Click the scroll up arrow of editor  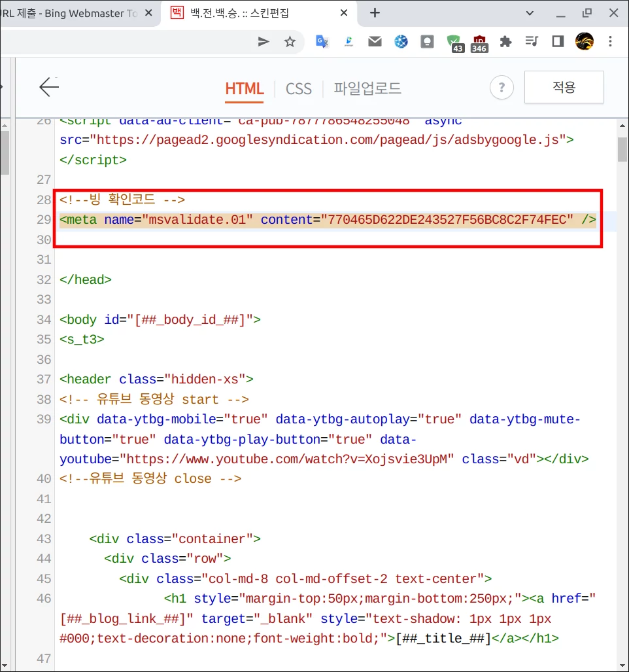point(622,126)
